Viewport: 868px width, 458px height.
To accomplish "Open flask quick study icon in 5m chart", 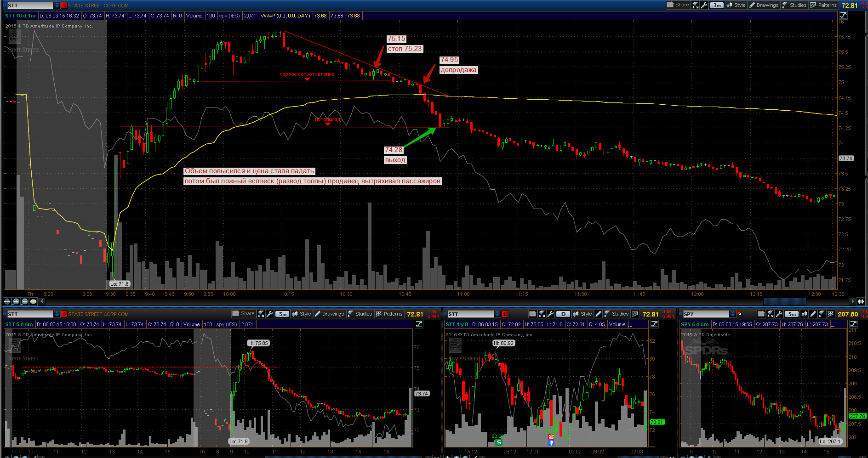I will click(x=261, y=314).
